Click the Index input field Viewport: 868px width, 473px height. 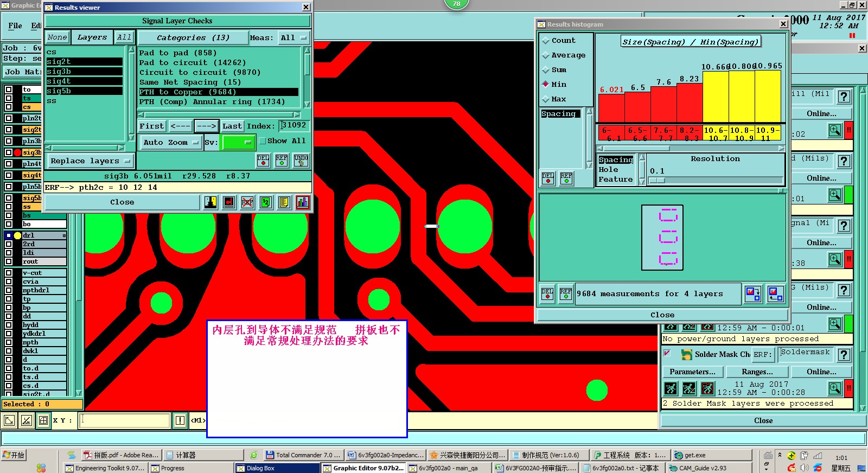[x=294, y=126]
